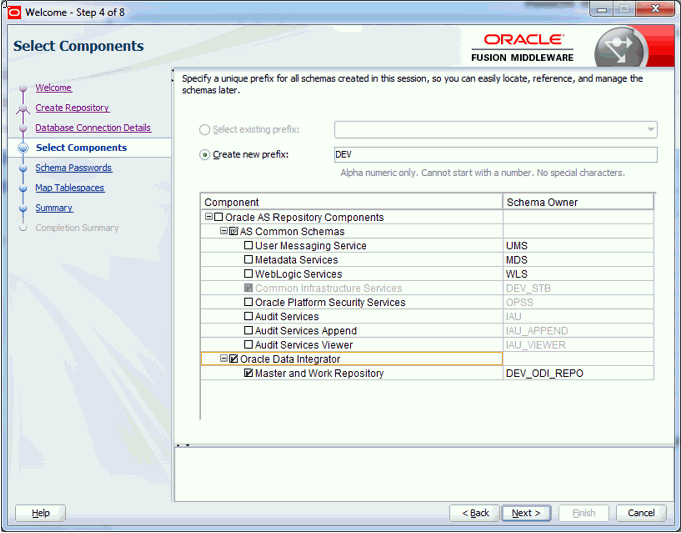Click the Component column header
The width and height of the screenshot is (681, 533).
[351, 202]
